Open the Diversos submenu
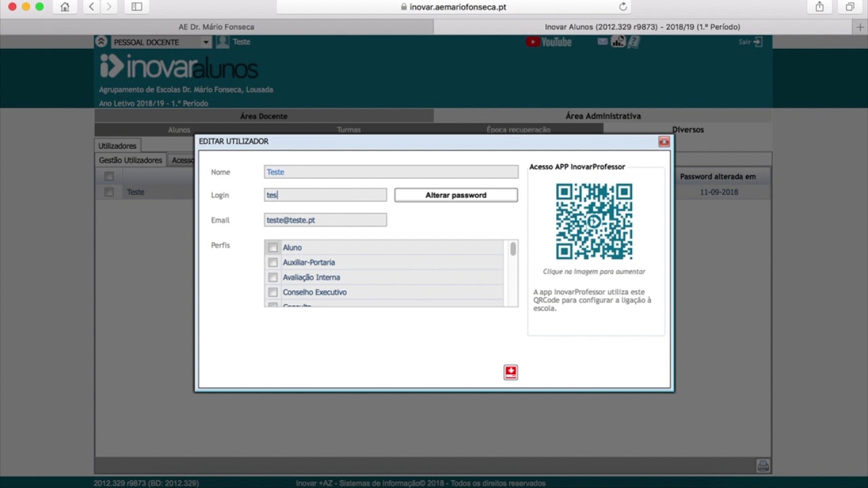Screen dimensions: 868x488 click(688, 129)
